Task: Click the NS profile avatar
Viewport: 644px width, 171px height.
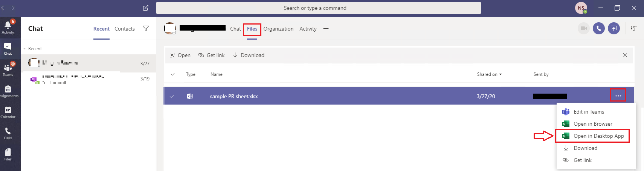Action: point(581,8)
